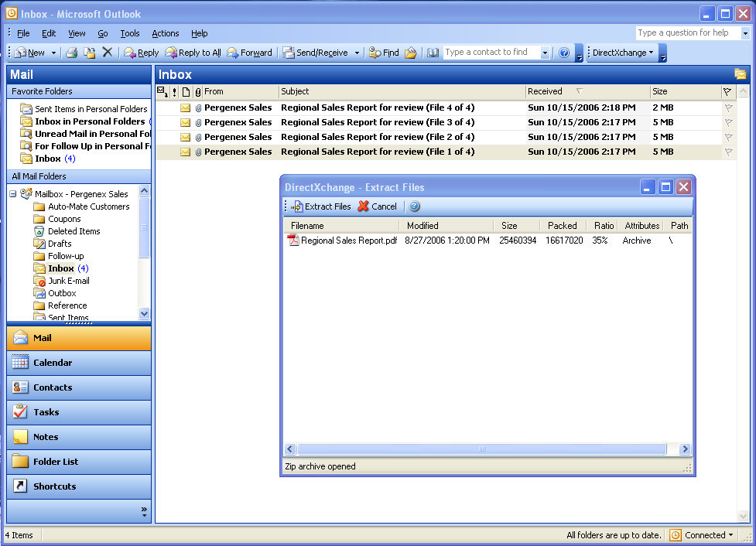Click the Reply to All button

click(193, 53)
